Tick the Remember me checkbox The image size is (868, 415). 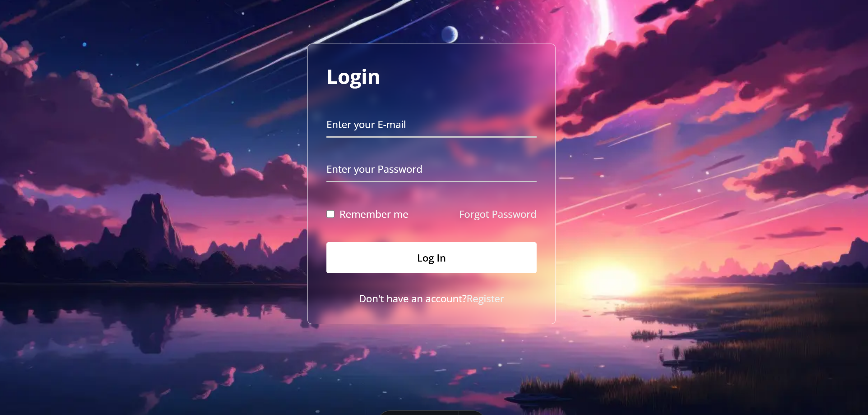[x=330, y=214]
